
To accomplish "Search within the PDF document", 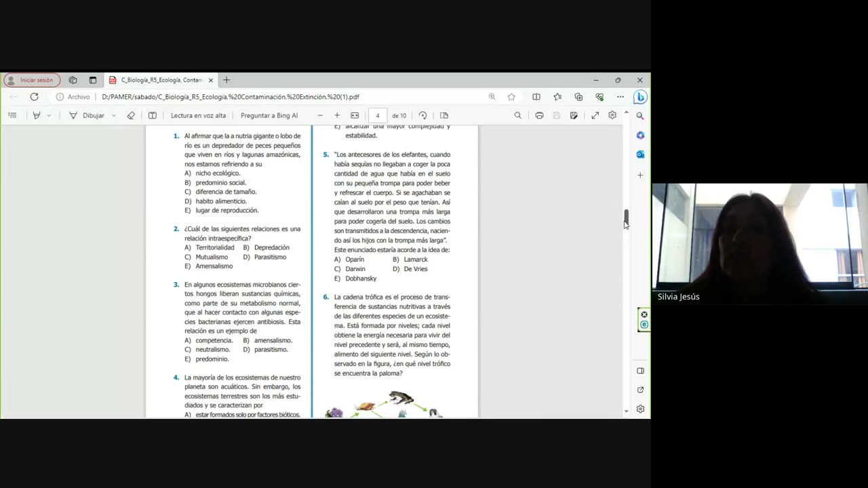I will (518, 115).
